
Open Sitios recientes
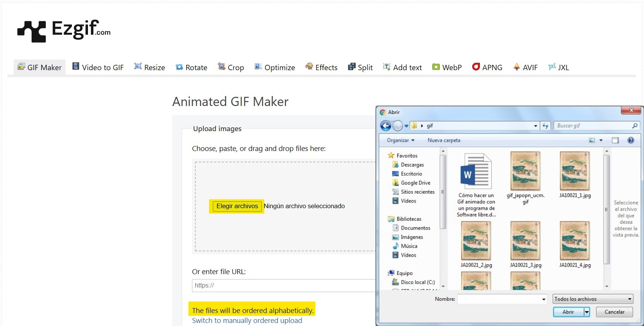pyautogui.click(x=414, y=192)
